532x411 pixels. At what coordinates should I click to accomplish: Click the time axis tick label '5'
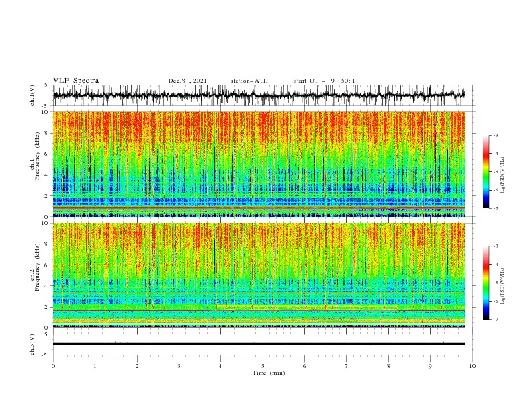pos(263,366)
